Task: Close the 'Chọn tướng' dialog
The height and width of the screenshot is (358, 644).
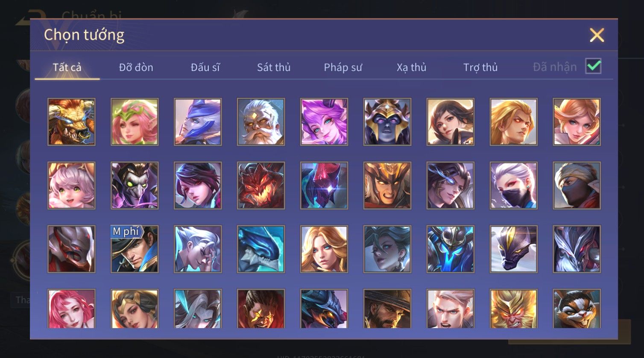Action: [597, 35]
